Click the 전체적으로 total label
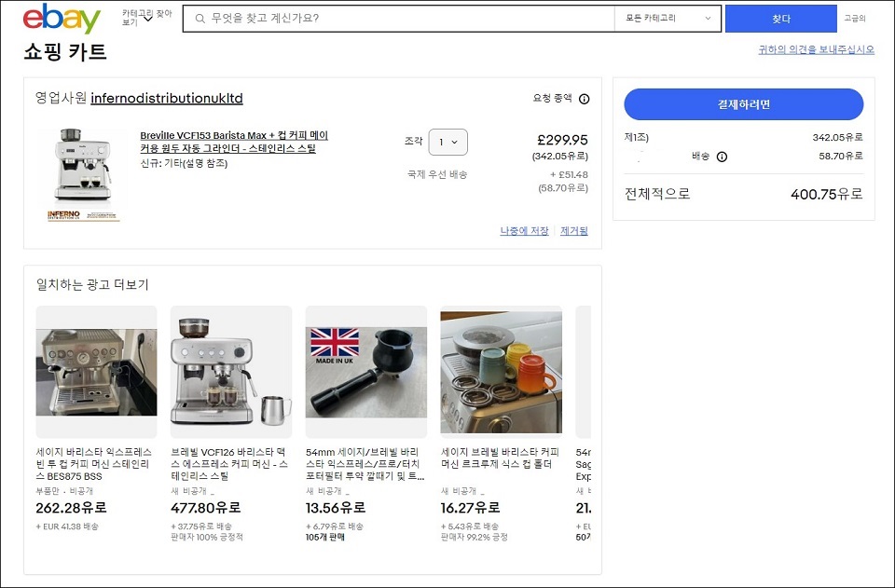895x588 pixels. [657, 194]
